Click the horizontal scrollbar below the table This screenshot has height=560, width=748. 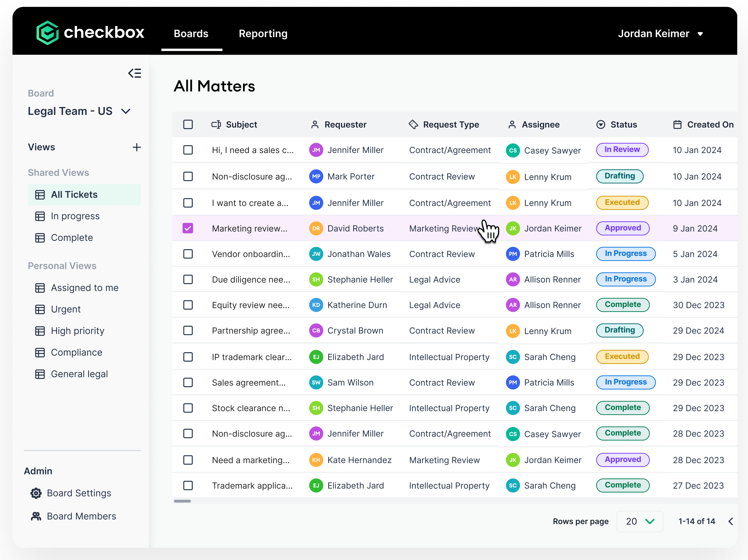pyautogui.click(x=183, y=501)
